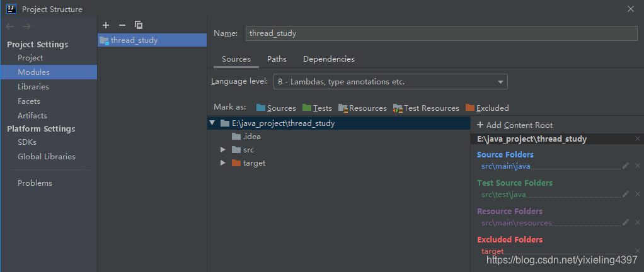
Task: Unmark src\test\java test folder
Action: (x=638, y=194)
